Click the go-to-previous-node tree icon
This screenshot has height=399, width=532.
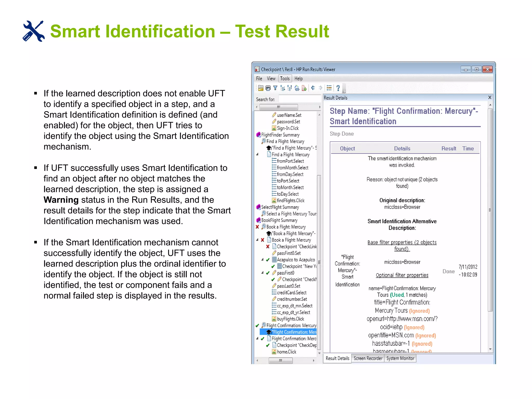290,88
